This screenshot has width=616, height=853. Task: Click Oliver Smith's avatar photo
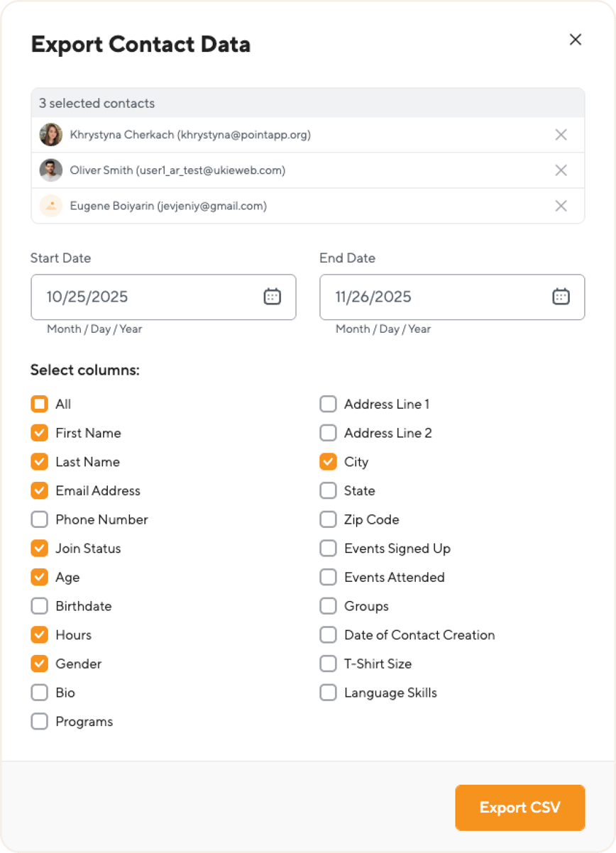[x=51, y=170]
